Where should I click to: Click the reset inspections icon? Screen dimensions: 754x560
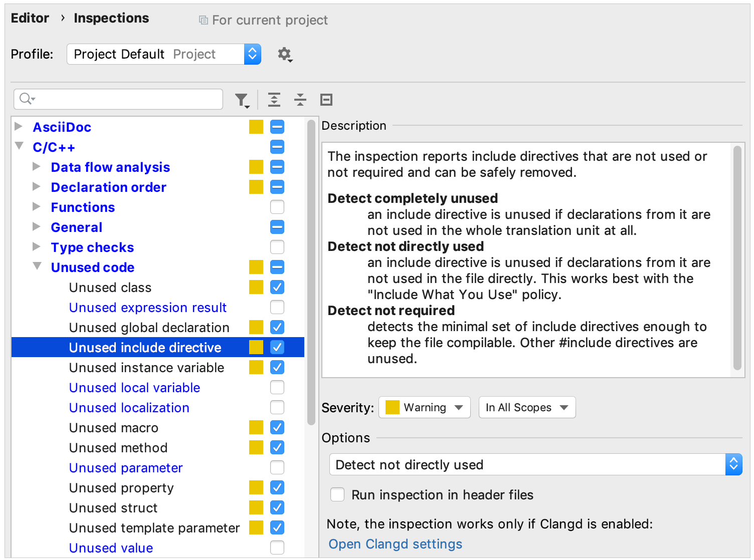(326, 100)
